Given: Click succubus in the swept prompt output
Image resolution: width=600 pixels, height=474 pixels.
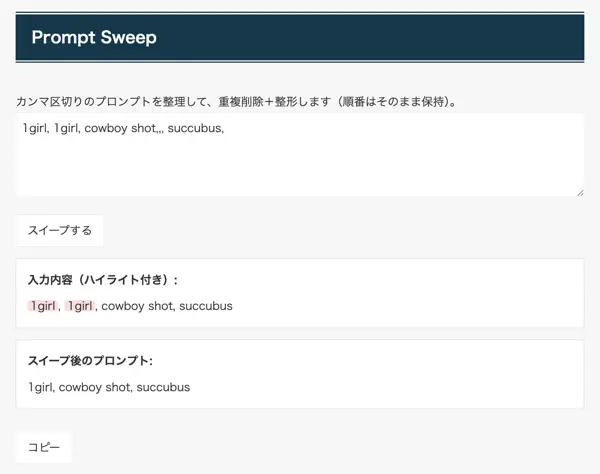Looking at the screenshot, I should pos(163,387).
